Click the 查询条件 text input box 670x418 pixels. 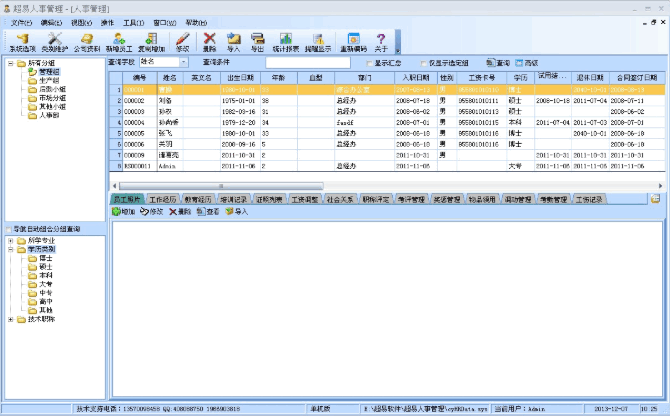tap(308, 62)
